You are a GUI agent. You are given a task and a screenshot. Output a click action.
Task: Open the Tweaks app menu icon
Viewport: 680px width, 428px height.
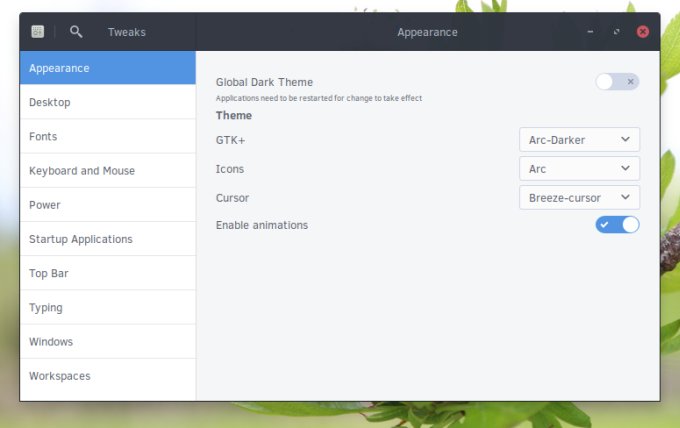point(38,32)
